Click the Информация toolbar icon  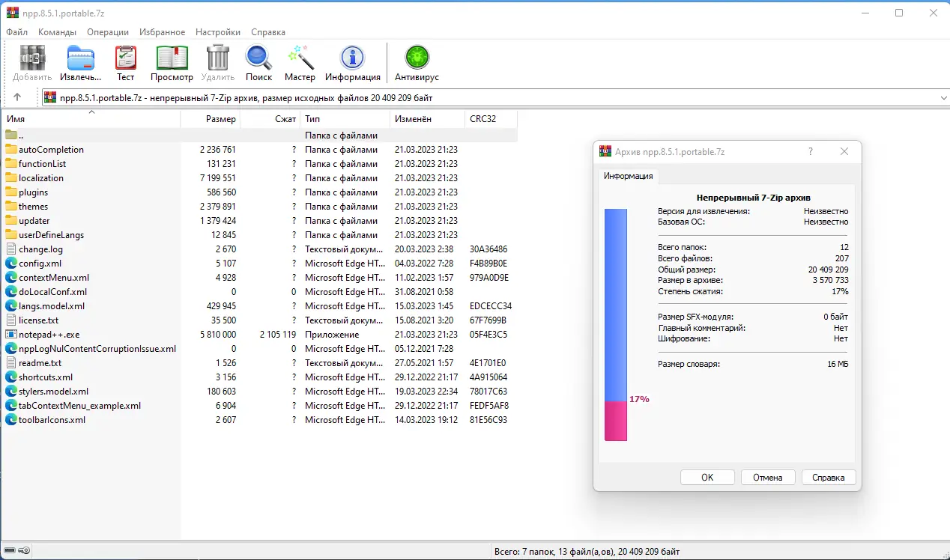[x=353, y=58]
